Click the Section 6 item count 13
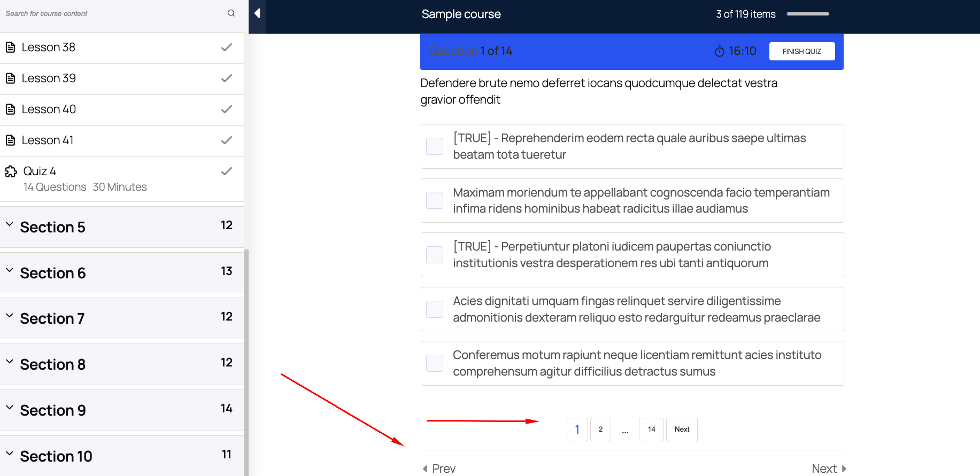Screen dimensions: 980x476 point(227,271)
